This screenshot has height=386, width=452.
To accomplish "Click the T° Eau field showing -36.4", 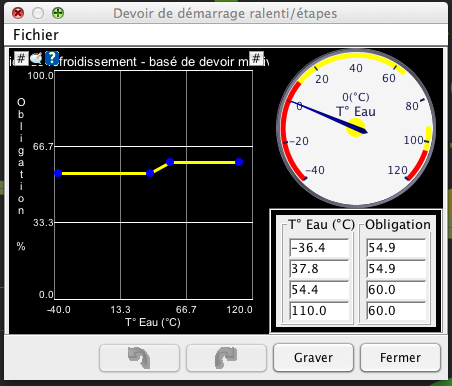I will click(319, 248).
